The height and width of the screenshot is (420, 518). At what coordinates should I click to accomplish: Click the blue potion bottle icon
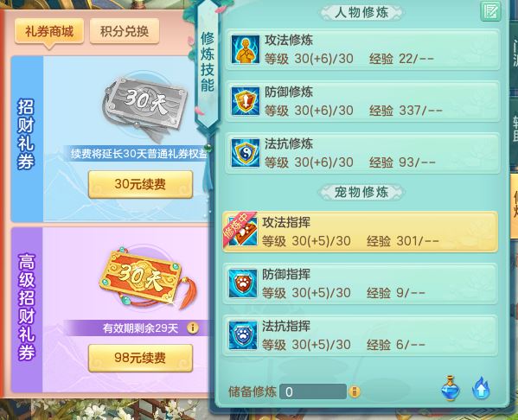pos(451,388)
